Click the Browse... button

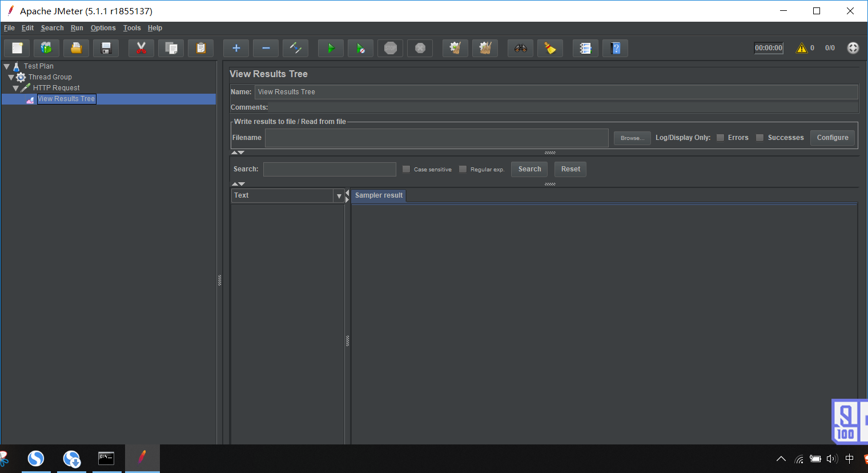point(632,138)
